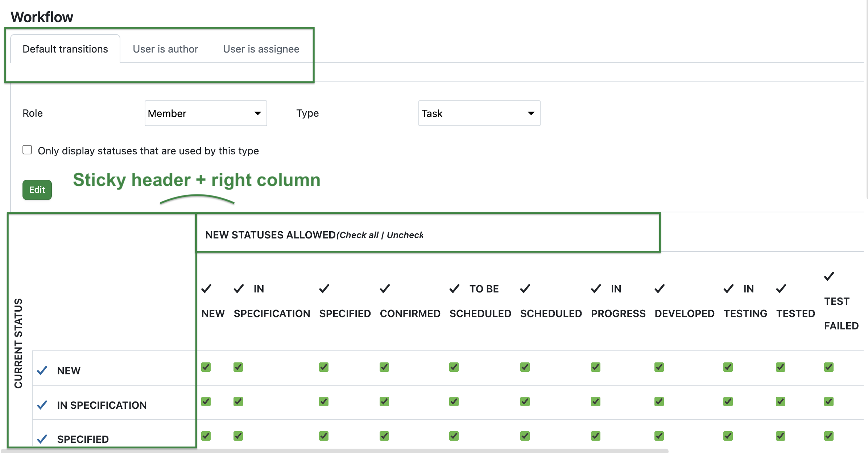This screenshot has height=453, width=868.
Task: Toggle the IN SPECIFICATION to CONFIRMED transition
Action: 384,401
